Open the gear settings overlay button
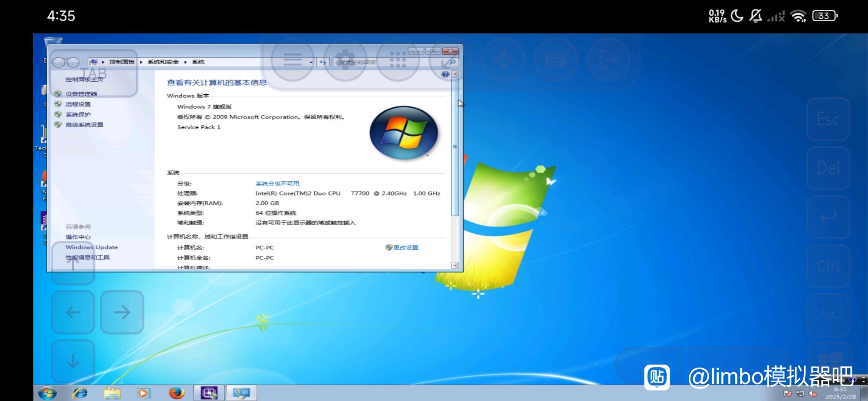868x401 pixels. tap(345, 60)
